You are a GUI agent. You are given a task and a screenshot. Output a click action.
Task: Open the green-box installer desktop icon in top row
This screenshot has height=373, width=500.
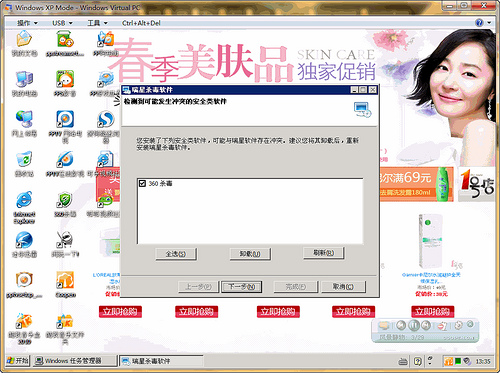(x=65, y=39)
